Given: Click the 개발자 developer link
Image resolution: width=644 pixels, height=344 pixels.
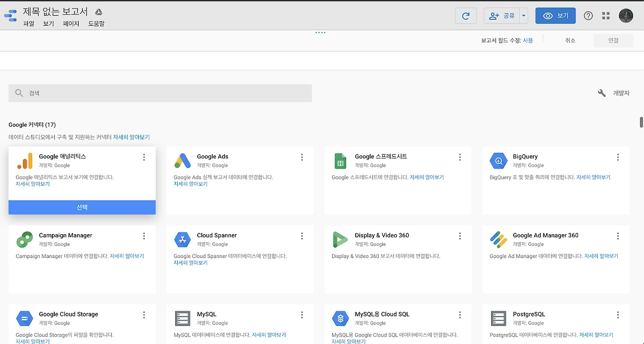Looking at the screenshot, I should coord(621,93).
